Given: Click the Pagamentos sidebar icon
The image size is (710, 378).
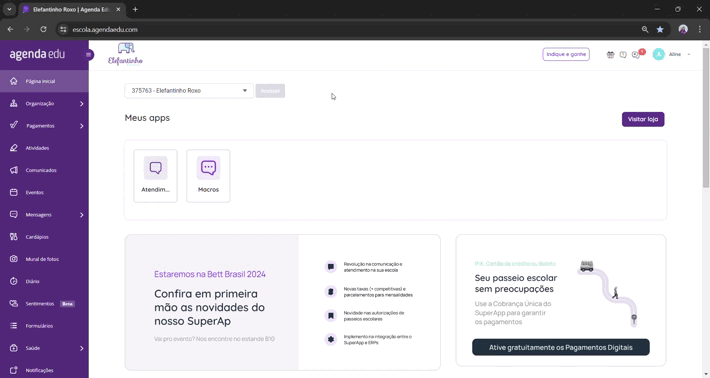Looking at the screenshot, I should click(x=14, y=125).
